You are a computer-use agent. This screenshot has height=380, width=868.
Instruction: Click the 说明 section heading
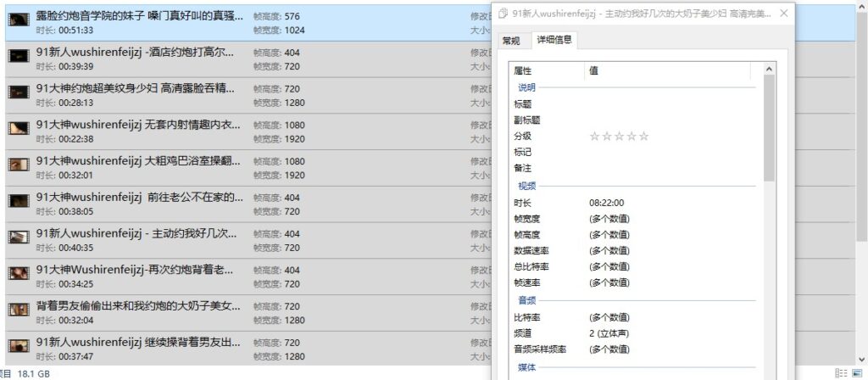(526, 87)
